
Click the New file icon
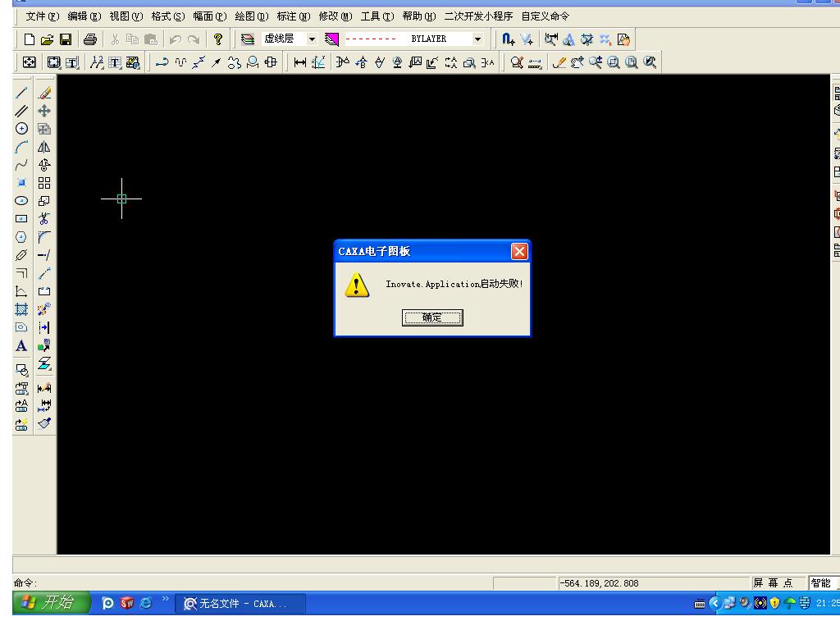point(30,39)
